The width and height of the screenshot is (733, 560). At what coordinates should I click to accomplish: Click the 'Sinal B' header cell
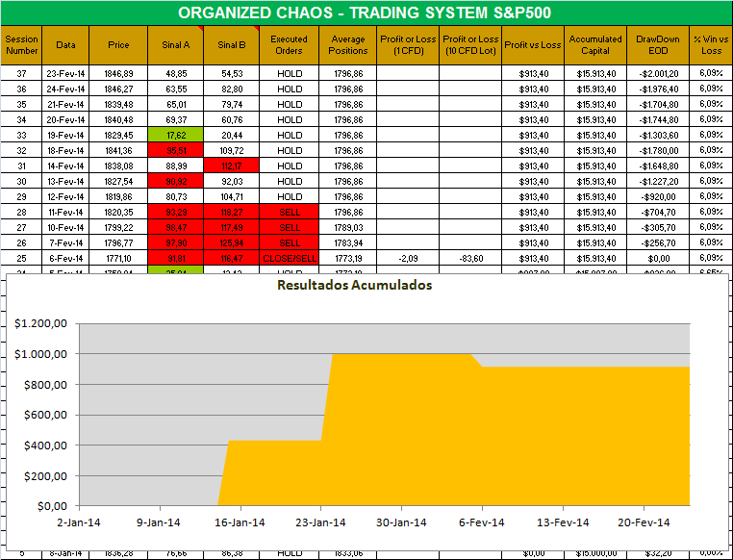click(x=232, y=45)
